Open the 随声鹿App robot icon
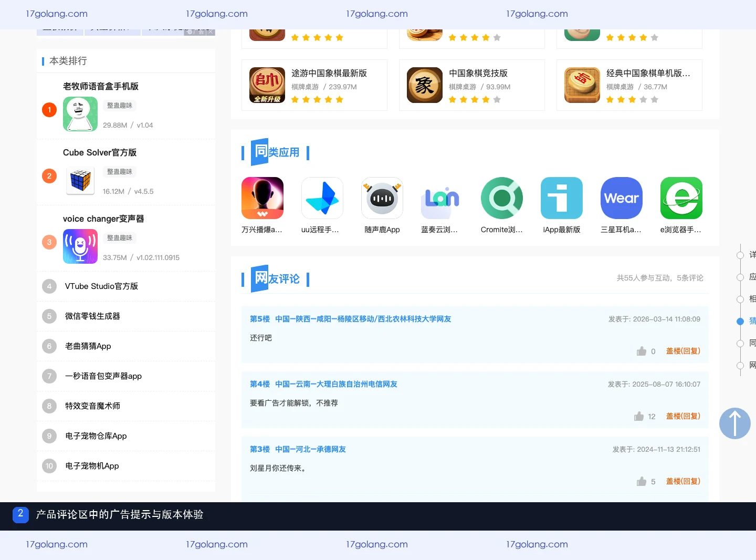 (382, 198)
